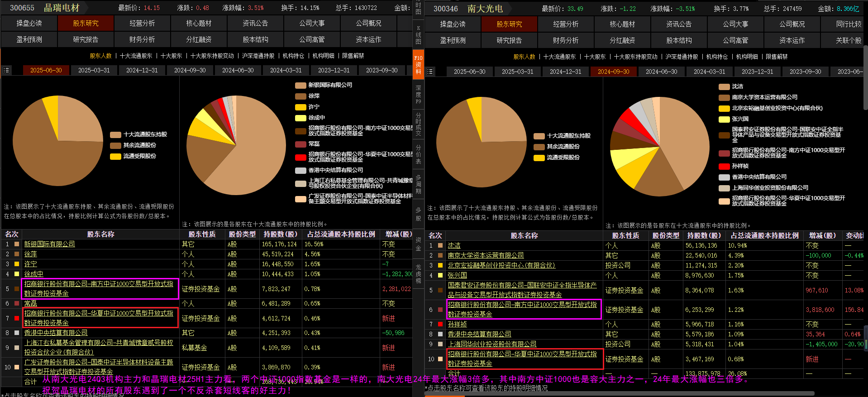Open shareholder link 沈洁
868x397 pixels.
454,245
